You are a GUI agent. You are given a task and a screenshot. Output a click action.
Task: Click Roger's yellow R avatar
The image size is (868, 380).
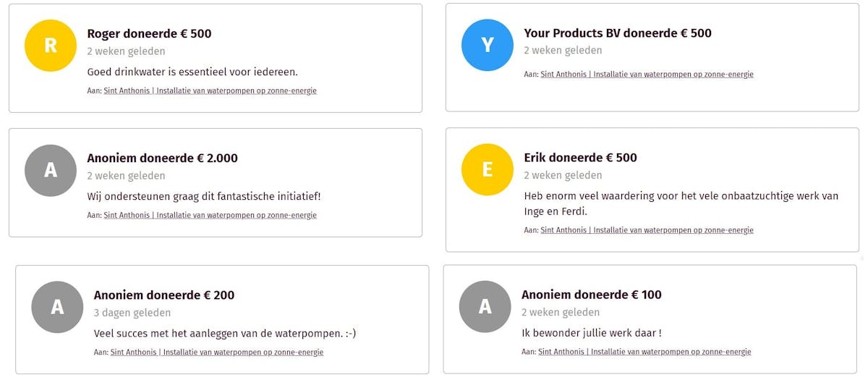(x=51, y=46)
